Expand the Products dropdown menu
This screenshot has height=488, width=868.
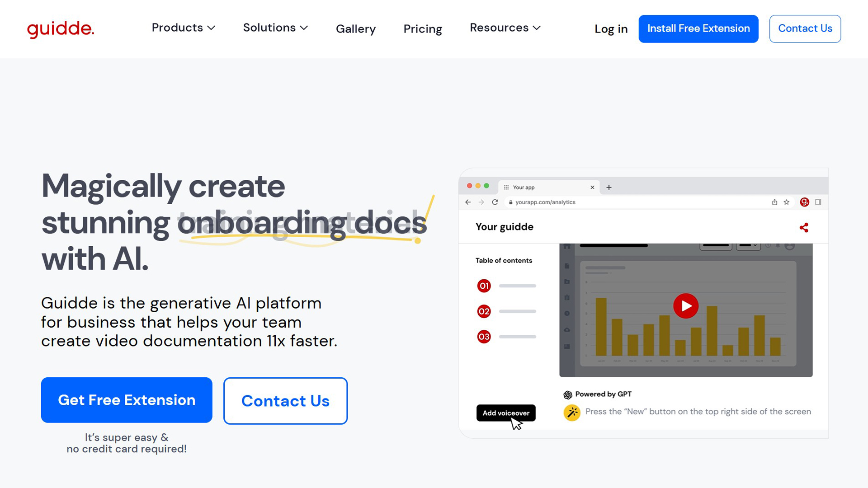point(183,28)
